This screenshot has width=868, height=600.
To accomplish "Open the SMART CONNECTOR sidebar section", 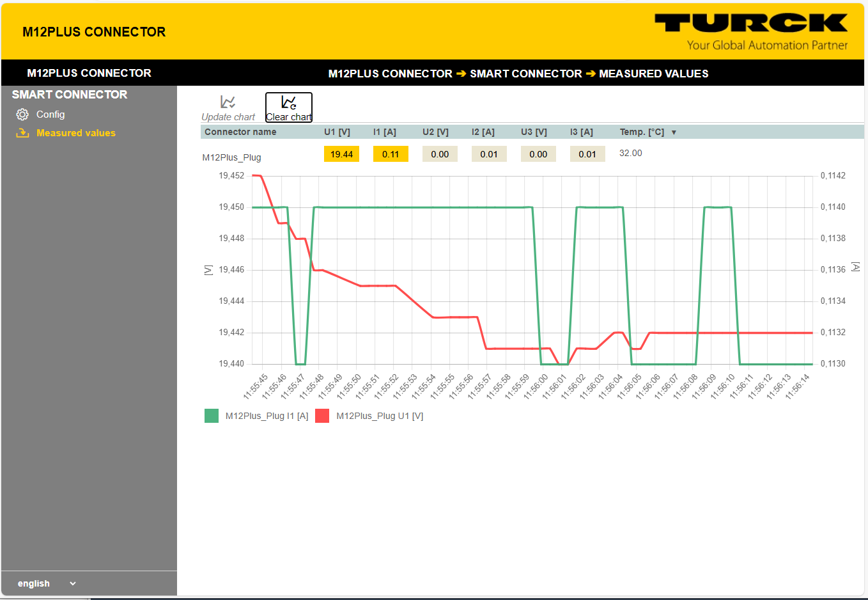I will pos(70,95).
